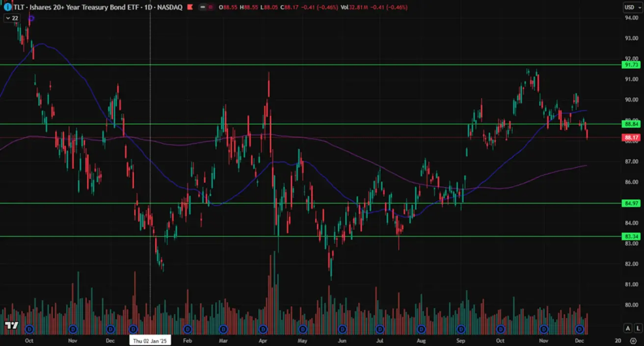The image size is (644, 346).
Task: Click the dividend marker above Oct 2024
Action: coord(29,328)
